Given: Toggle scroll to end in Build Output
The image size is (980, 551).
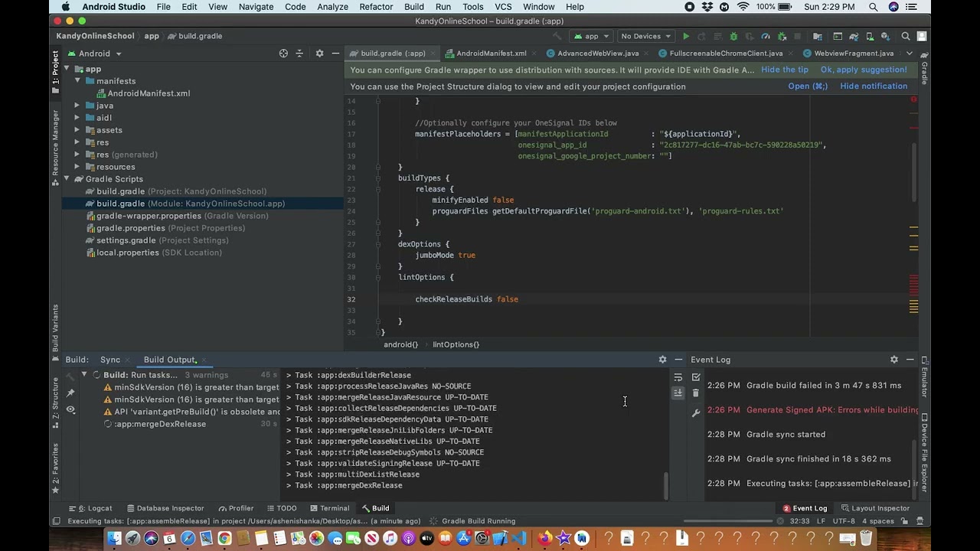Looking at the screenshot, I should click(x=678, y=393).
